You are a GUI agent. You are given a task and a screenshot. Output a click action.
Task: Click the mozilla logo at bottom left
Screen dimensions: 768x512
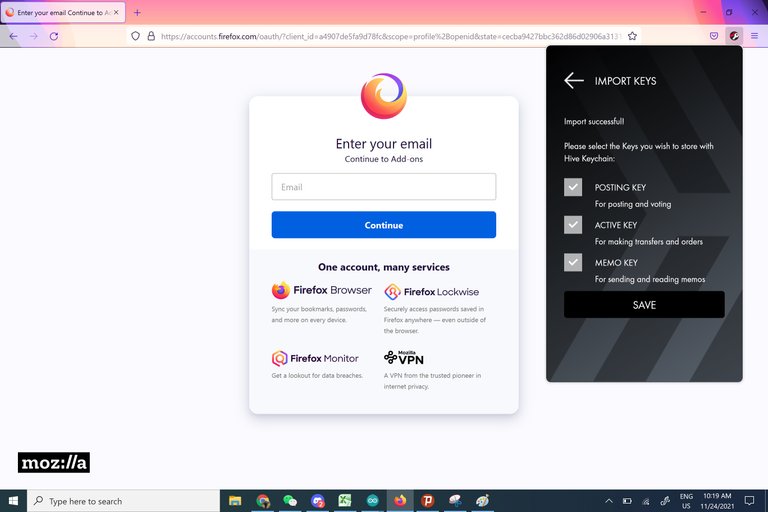point(54,462)
